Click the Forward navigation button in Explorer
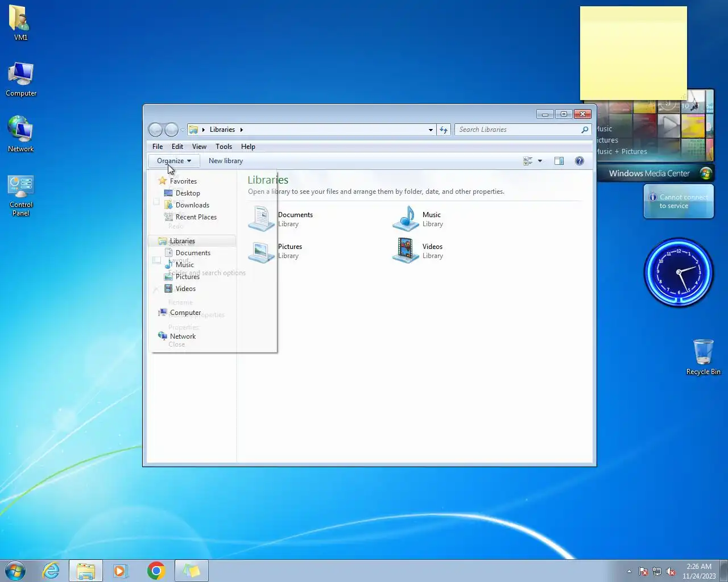 171,130
